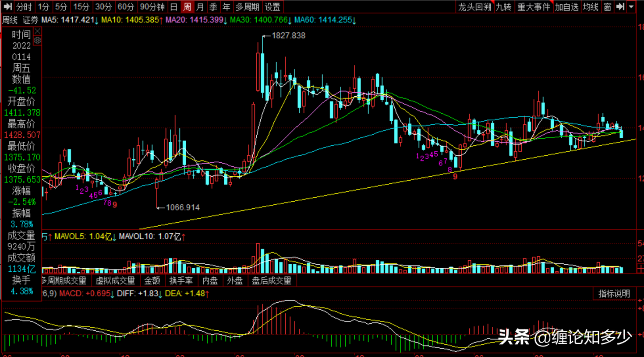644x357 pixels.
Task: Switch to the 季 quarterly chart
Action: [x=213, y=7]
